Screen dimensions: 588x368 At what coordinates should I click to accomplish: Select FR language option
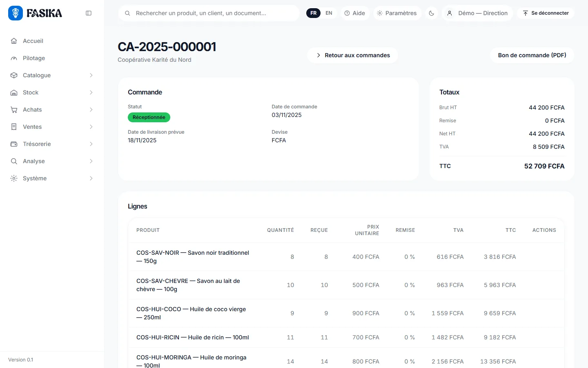coord(313,13)
